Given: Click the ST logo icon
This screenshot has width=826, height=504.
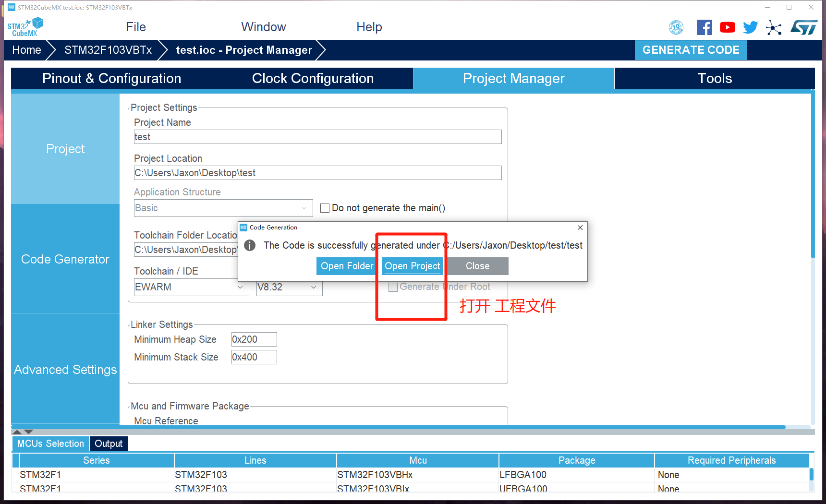Looking at the screenshot, I should (x=804, y=27).
